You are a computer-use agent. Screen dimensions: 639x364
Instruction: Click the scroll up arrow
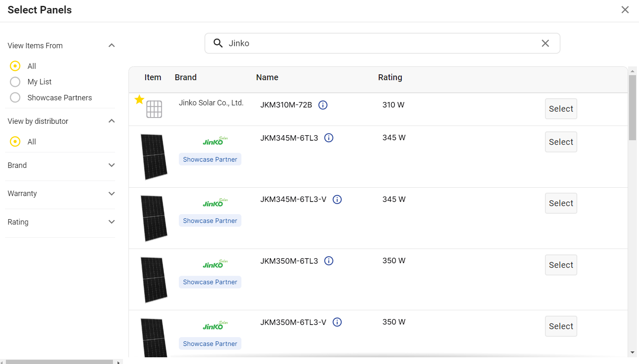tap(632, 71)
